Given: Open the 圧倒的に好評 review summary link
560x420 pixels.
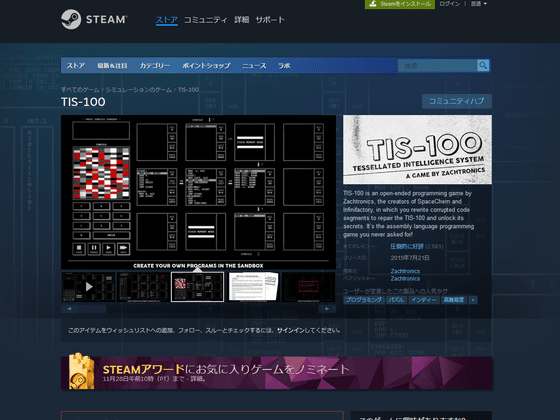Looking at the screenshot, I should tap(407, 246).
